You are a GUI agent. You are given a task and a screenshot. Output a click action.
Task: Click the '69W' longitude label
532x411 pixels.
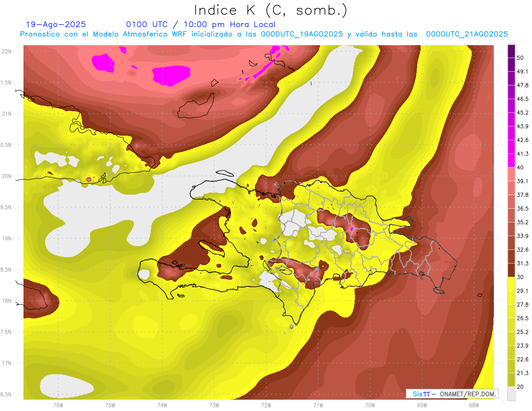pyautogui.click(x=422, y=405)
